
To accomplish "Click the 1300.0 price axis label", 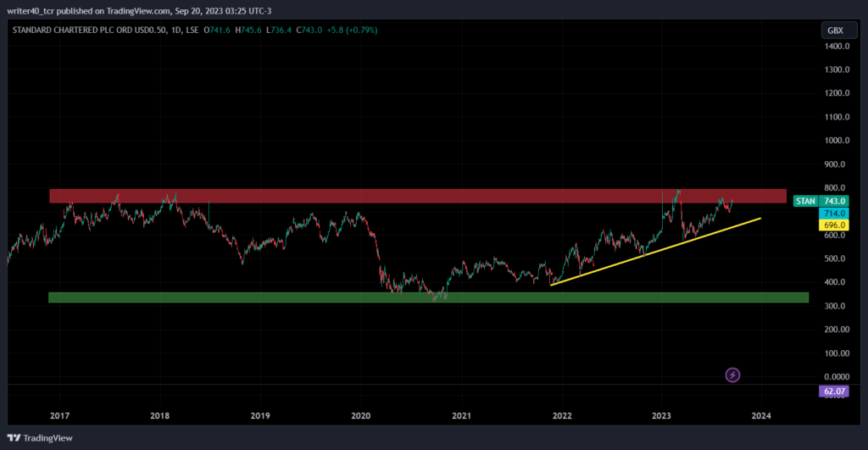I will coord(837,69).
